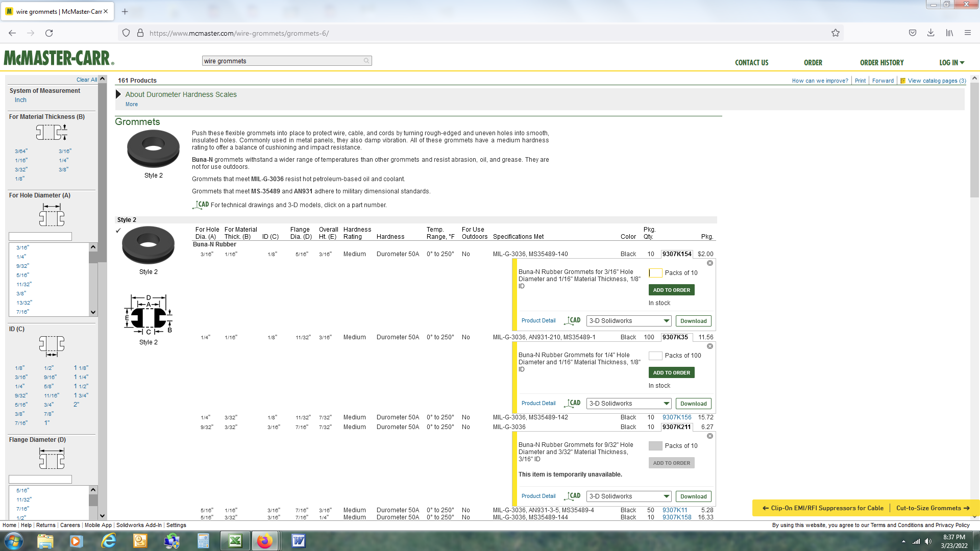Click the Style 2 grommet thumbnail in table
The width and height of the screenshot is (980, 551).
tap(148, 245)
